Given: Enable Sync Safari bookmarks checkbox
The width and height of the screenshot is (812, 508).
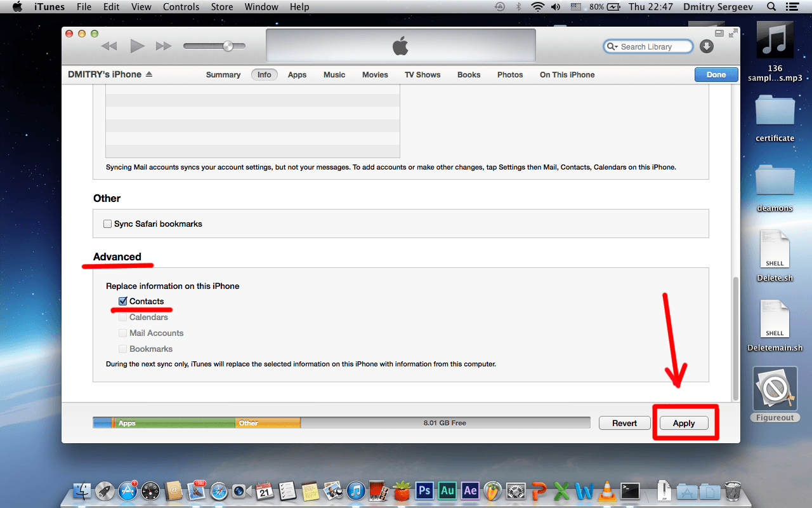Looking at the screenshot, I should (x=108, y=224).
